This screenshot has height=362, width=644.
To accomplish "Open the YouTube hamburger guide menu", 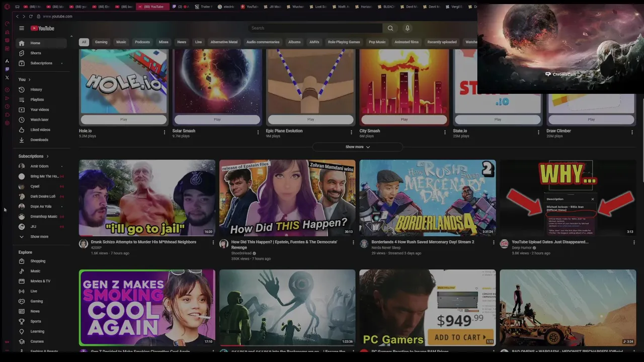I will pyautogui.click(x=22, y=28).
